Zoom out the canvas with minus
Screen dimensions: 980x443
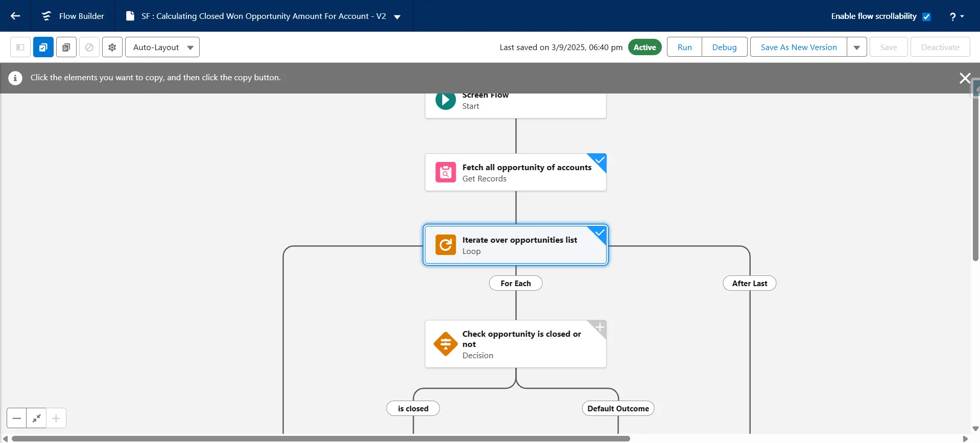tap(17, 418)
